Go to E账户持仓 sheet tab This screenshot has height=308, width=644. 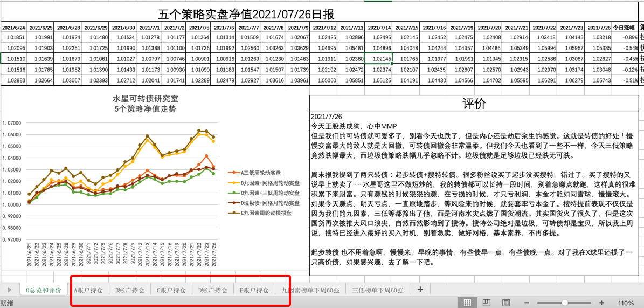click(254, 290)
